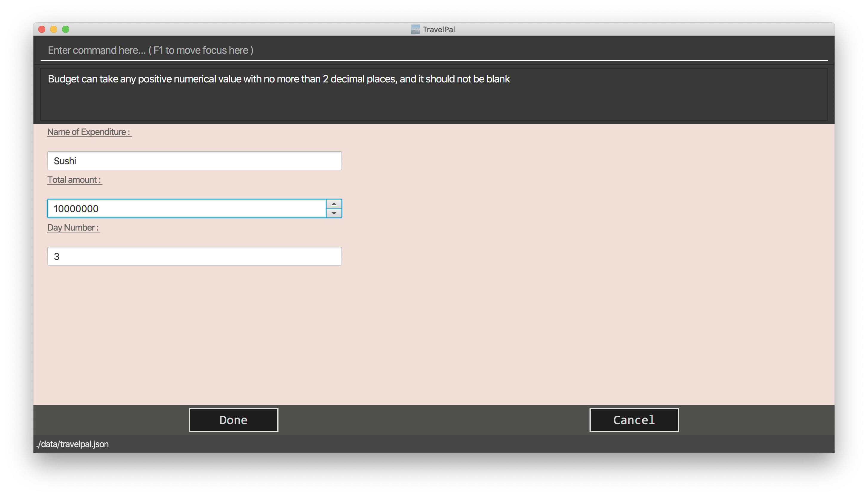Click the Total amount field showing 10000000
This screenshot has height=497, width=868.
pyautogui.click(x=186, y=208)
